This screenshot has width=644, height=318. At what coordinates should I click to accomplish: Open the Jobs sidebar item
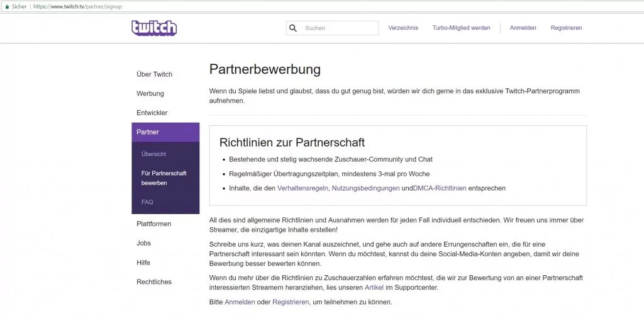pyautogui.click(x=144, y=243)
